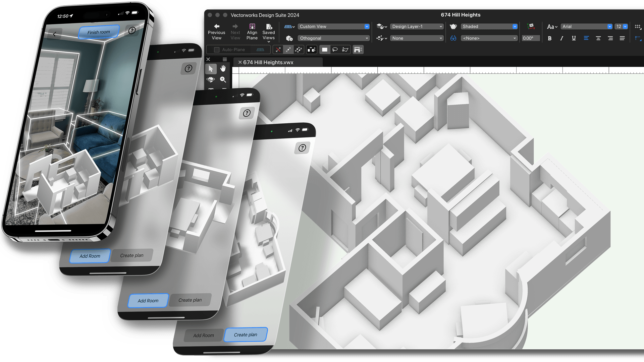Viewport: 644px width, 362px height.
Task: Expand the Shaded render mode dropdown
Action: 489,26
